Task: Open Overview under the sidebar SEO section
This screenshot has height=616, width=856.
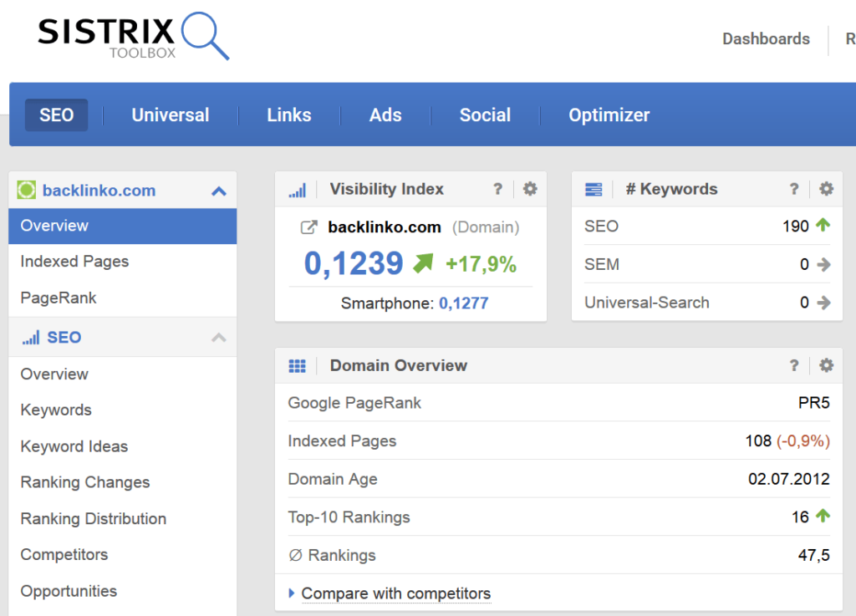Action: (54, 374)
